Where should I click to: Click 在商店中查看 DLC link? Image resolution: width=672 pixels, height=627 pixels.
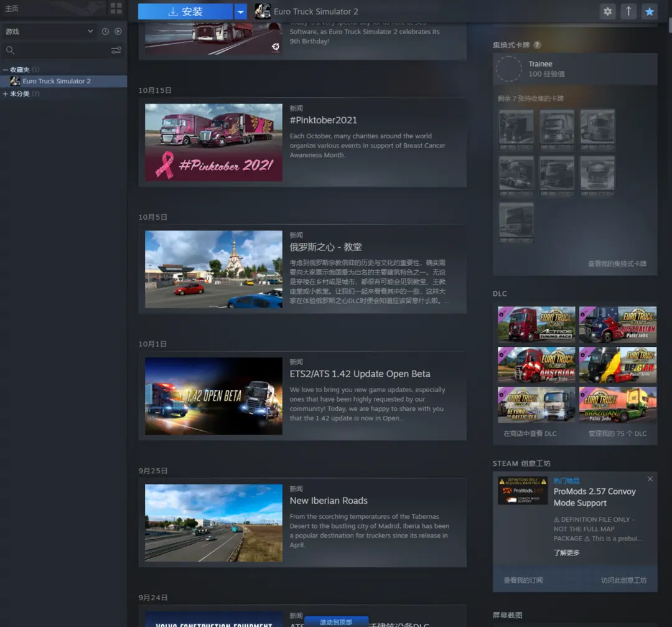pyautogui.click(x=530, y=433)
